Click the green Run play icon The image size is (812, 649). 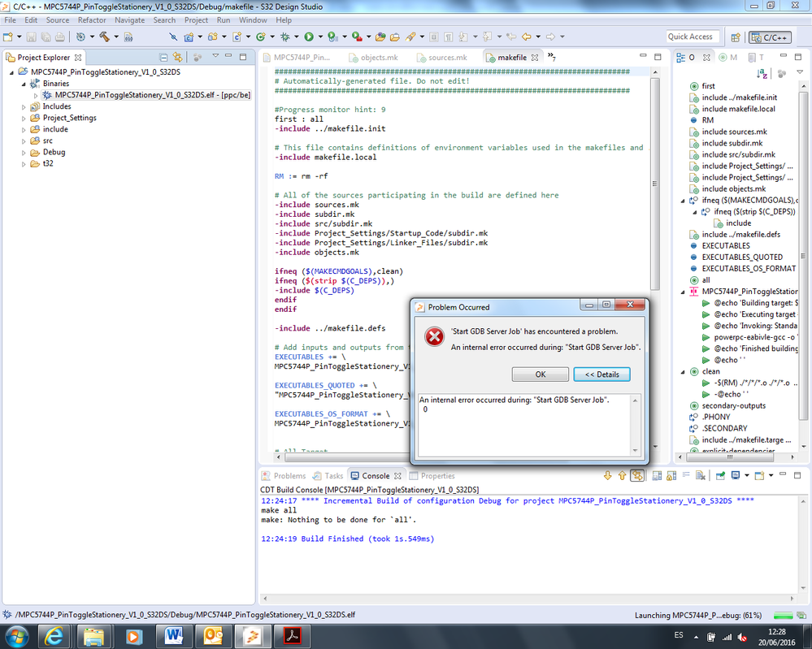point(309,37)
